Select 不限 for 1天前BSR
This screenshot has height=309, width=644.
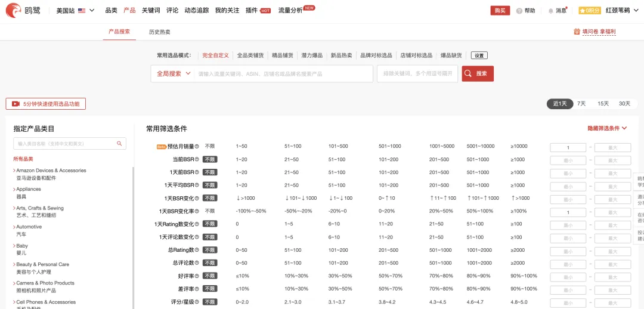(210, 172)
